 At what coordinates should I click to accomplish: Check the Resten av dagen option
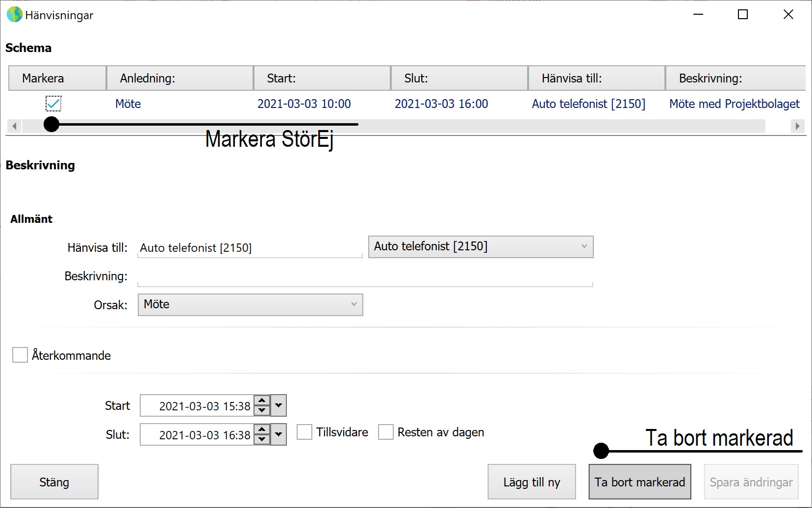(386, 432)
